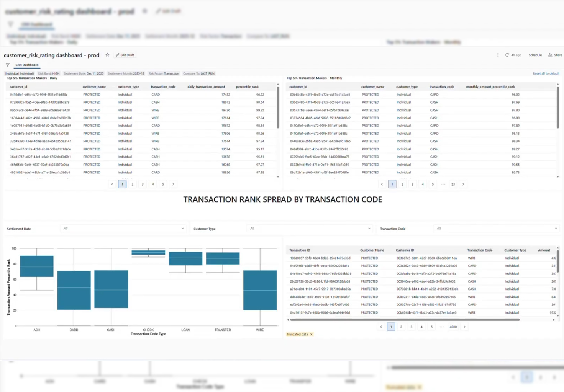This screenshot has width=564, height=392.
Task: Open the three-dot kebab menu
Action: 498,55
